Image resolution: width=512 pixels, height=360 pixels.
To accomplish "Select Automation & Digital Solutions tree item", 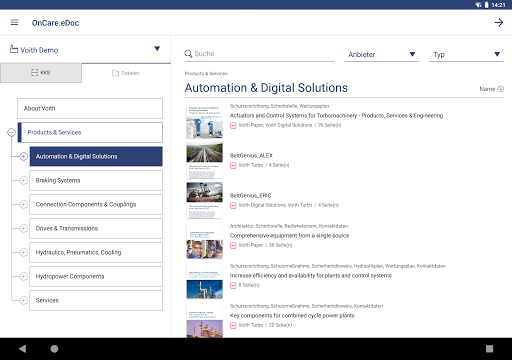I will [96, 156].
